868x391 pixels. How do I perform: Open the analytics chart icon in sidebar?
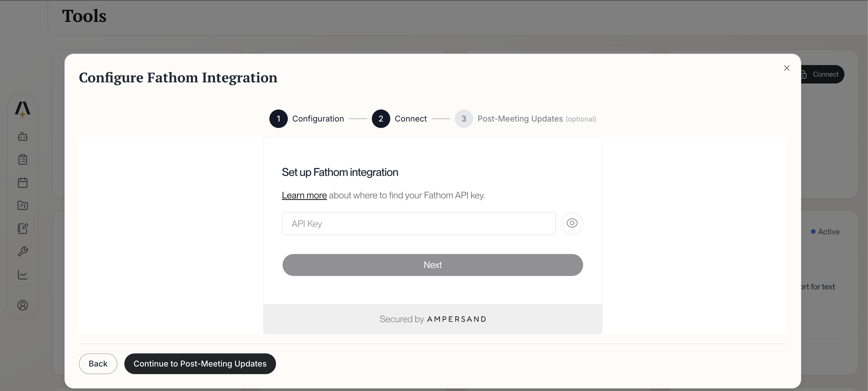[22, 275]
